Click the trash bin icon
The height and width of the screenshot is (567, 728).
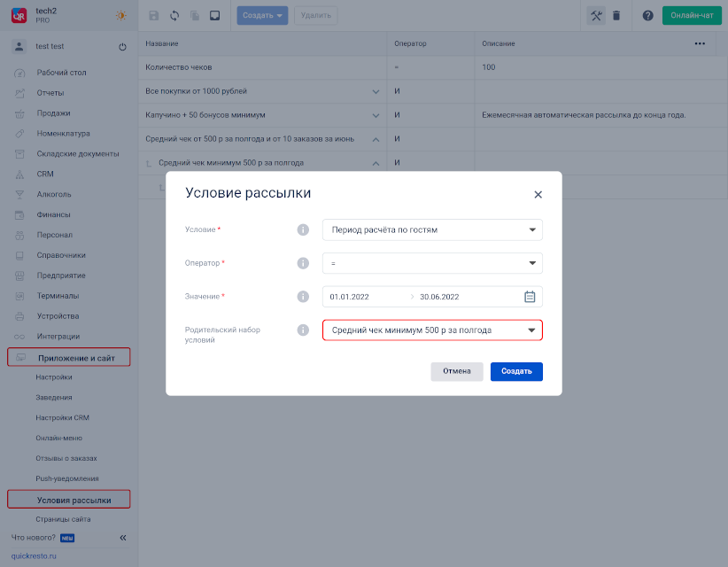(x=616, y=15)
